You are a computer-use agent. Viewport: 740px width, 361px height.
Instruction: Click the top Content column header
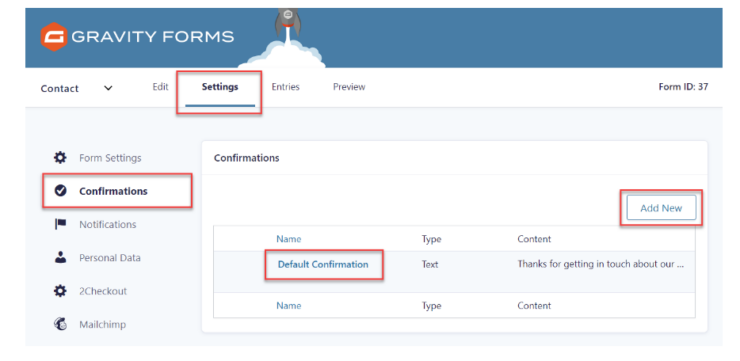pos(534,239)
